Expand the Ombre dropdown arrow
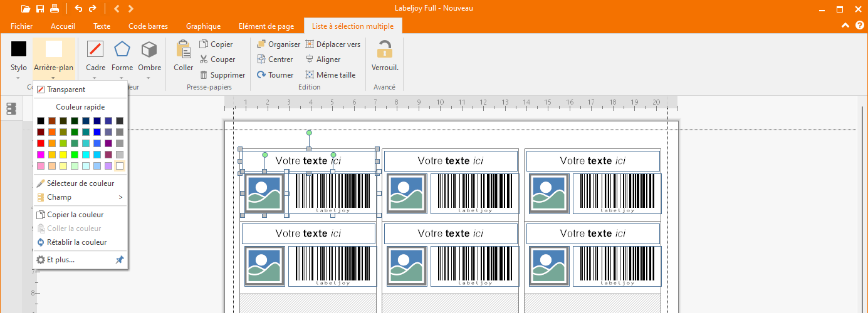The height and width of the screenshot is (313, 868). 149,78
